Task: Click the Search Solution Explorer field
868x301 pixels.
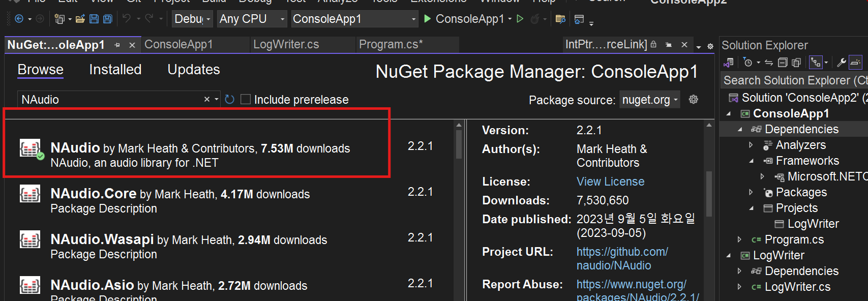Action: pos(795,80)
